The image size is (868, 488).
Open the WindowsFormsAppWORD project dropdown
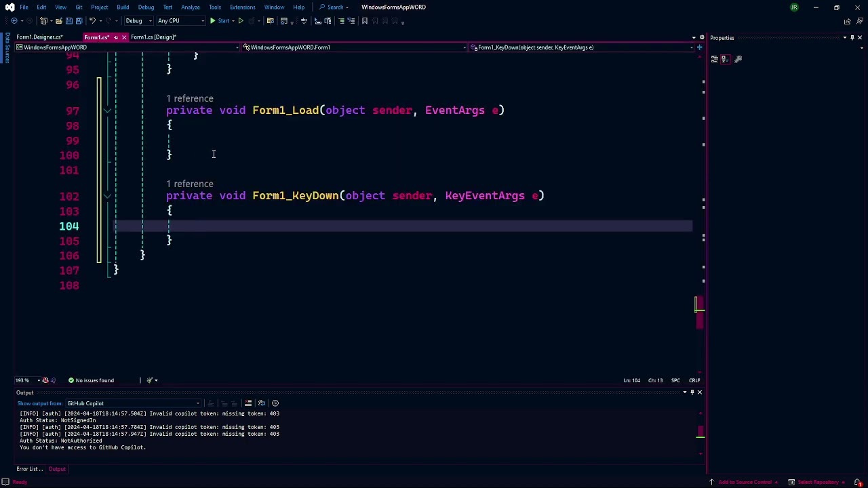coord(127,47)
